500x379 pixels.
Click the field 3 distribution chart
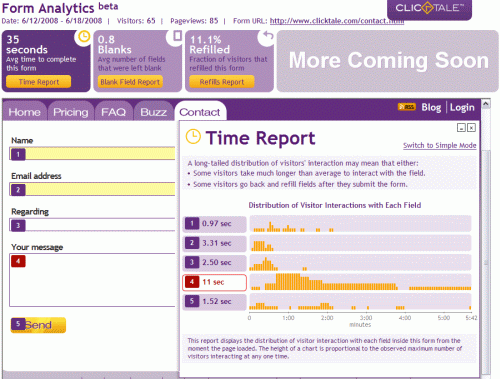click(x=360, y=262)
